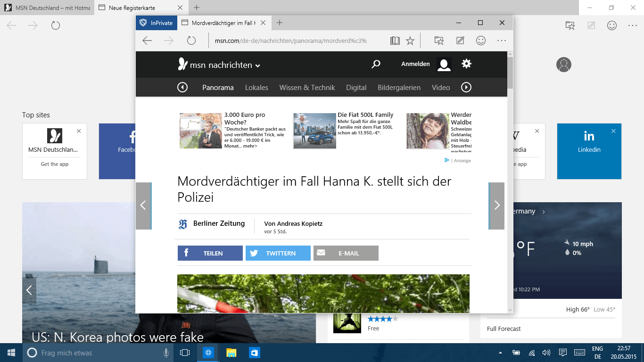
Task: Select the Lokales category
Action: (x=256, y=88)
